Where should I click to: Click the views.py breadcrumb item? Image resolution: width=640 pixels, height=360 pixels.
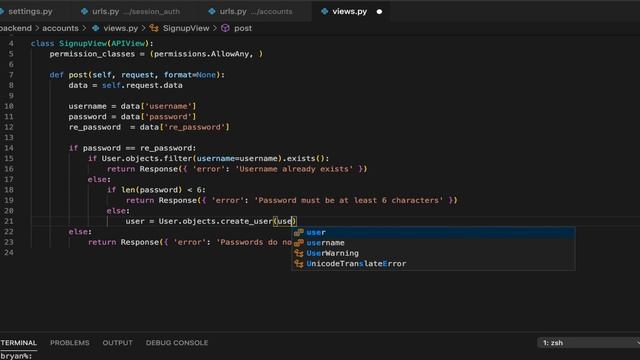[120, 28]
